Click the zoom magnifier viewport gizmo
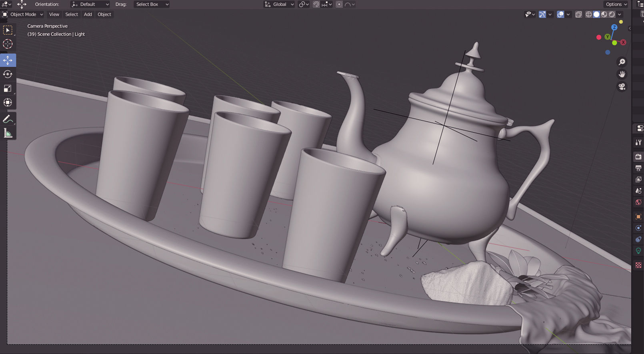 [622, 62]
